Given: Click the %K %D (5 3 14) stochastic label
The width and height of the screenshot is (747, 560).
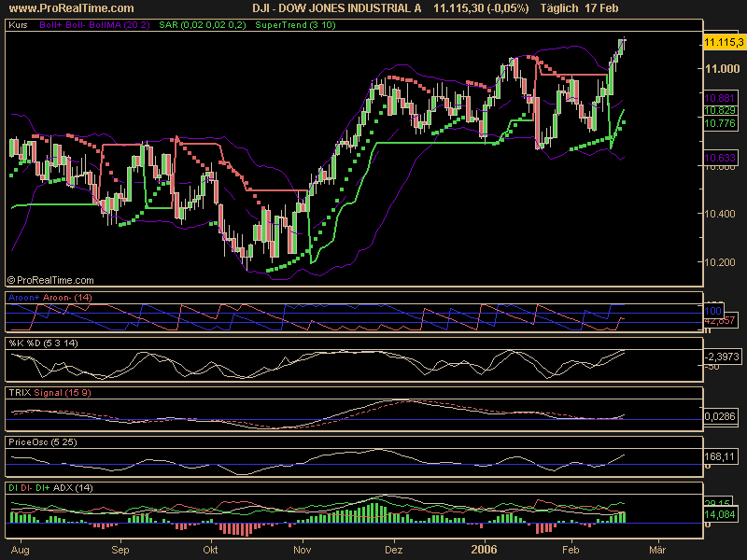Looking at the screenshot, I should click(x=43, y=343).
